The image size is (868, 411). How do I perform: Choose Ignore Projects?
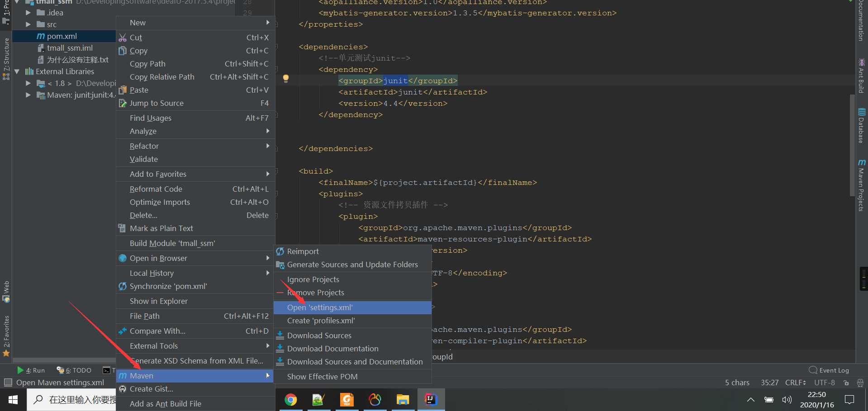tap(353, 279)
